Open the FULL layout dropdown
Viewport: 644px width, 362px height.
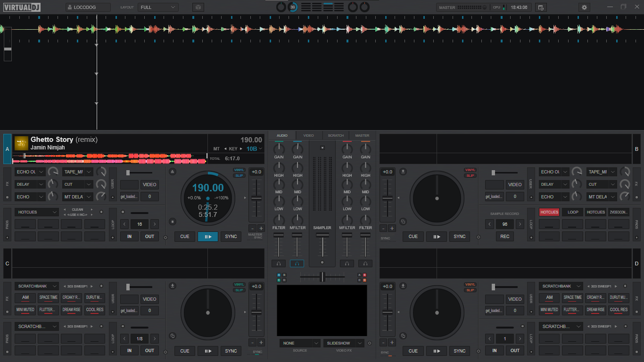click(x=158, y=8)
